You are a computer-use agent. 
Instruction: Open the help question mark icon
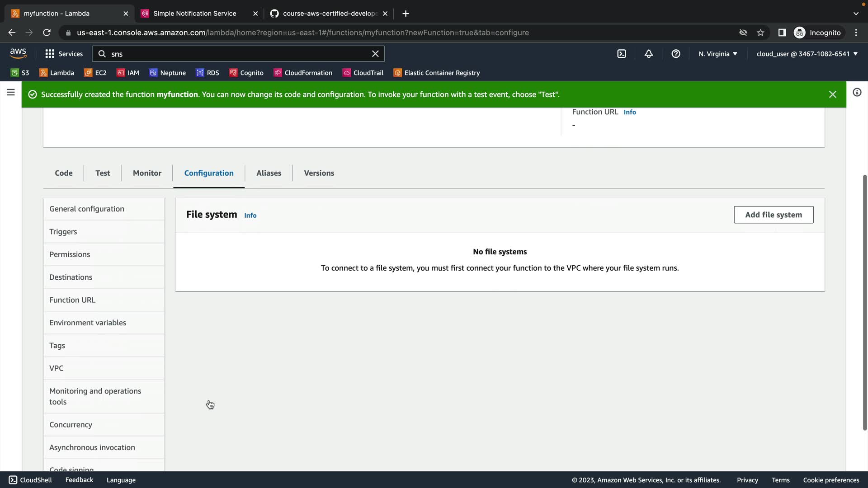point(676,54)
